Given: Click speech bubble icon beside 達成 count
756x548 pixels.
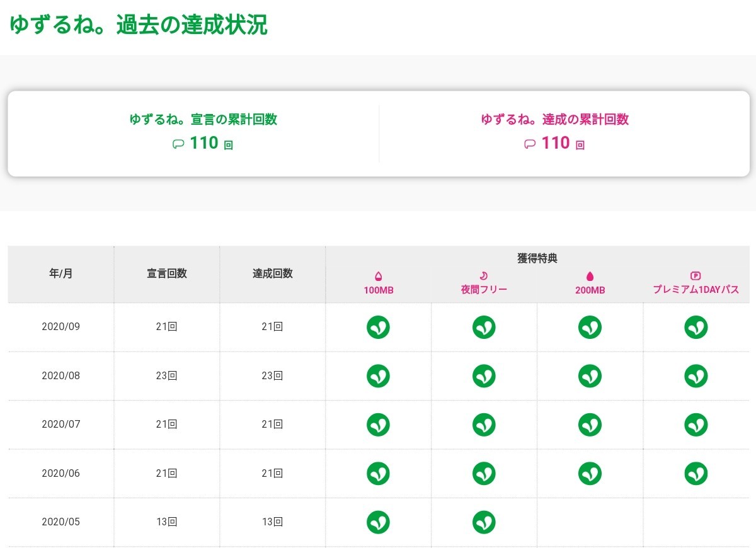Looking at the screenshot, I should click(530, 144).
